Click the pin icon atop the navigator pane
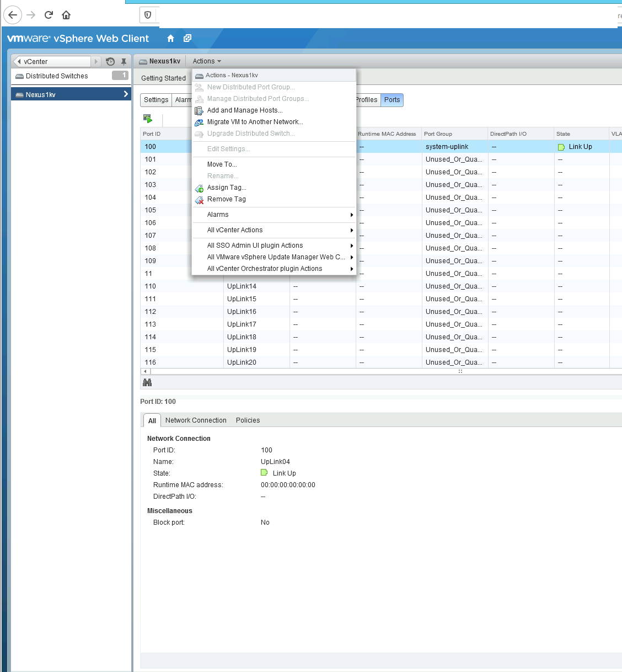The width and height of the screenshot is (622, 672). 124,61
